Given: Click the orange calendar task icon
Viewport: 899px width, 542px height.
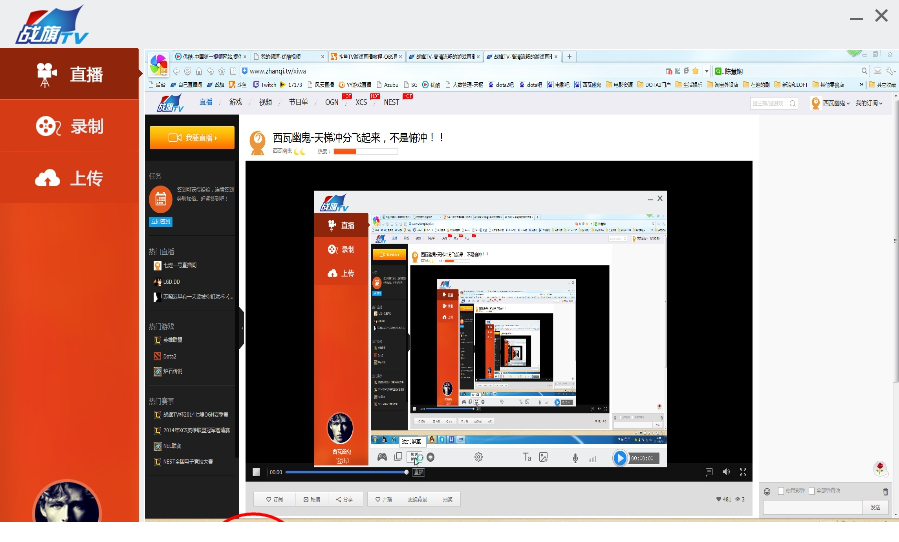Looking at the screenshot, I should pos(161,198).
